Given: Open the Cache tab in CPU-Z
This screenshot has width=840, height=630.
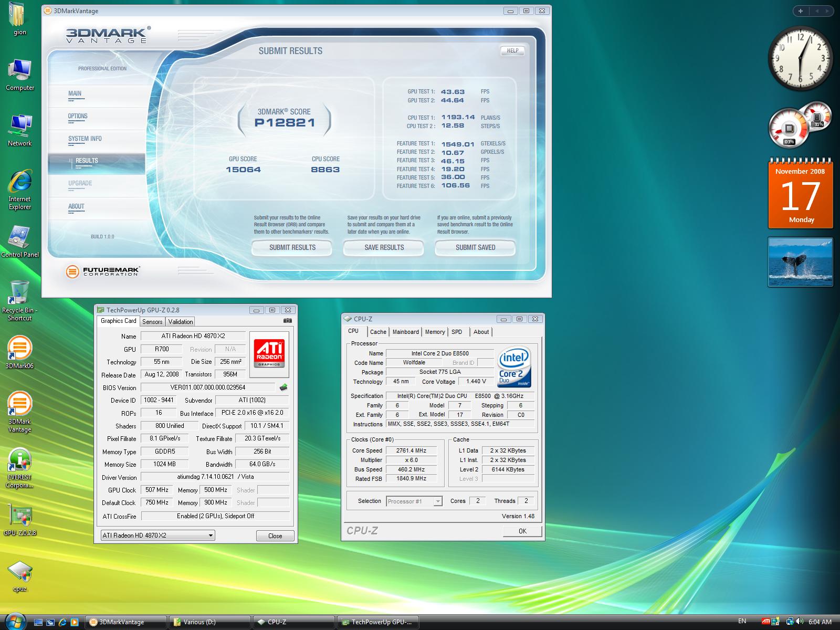Looking at the screenshot, I should point(378,332).
